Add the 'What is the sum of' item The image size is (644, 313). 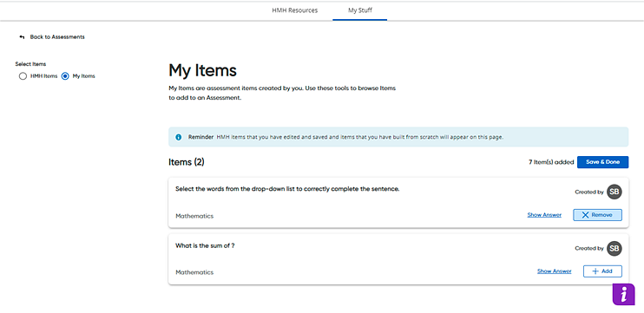(602, 271)
